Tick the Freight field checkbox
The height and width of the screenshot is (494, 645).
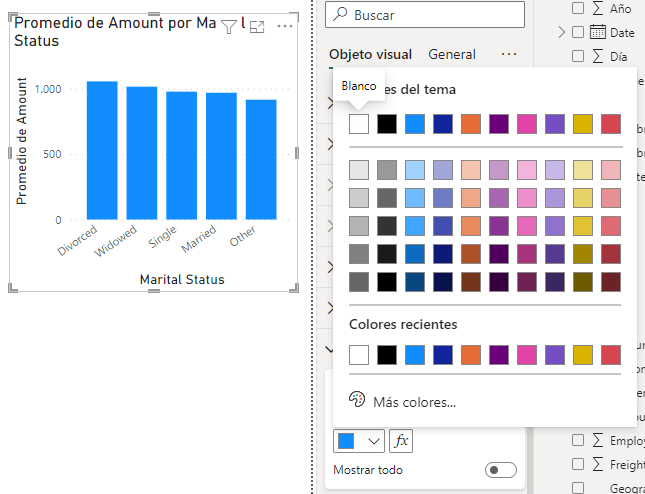click(578, 464)
